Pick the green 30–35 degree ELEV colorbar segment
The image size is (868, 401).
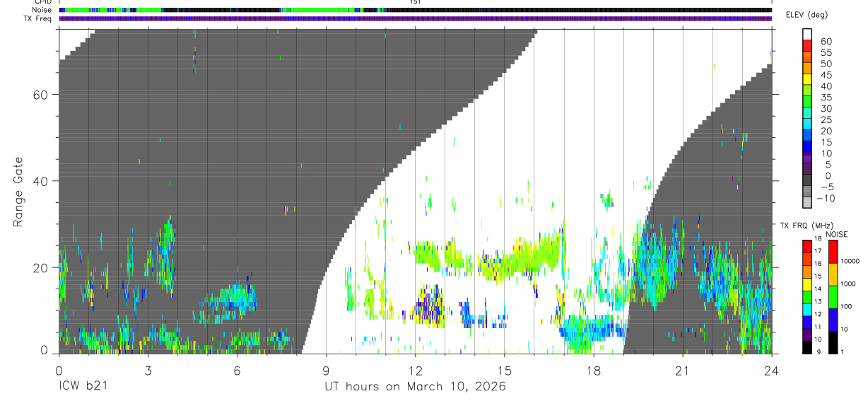tap(807, 103)
